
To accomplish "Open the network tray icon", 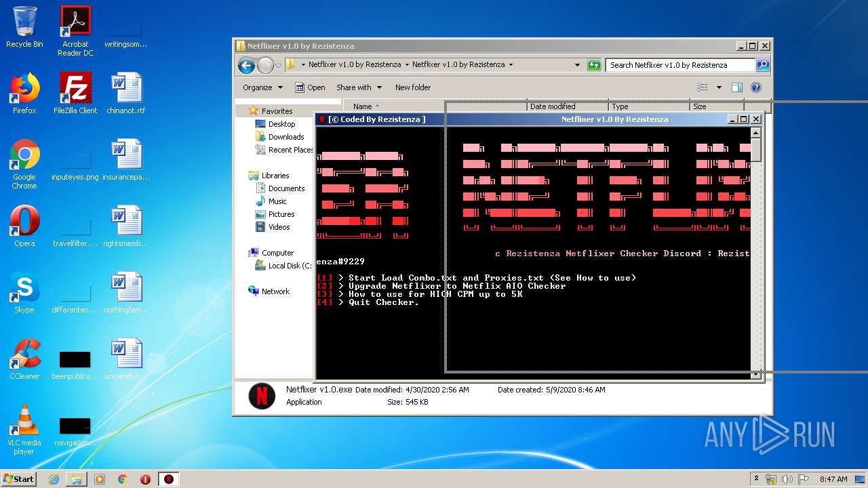I will point(772,479).
